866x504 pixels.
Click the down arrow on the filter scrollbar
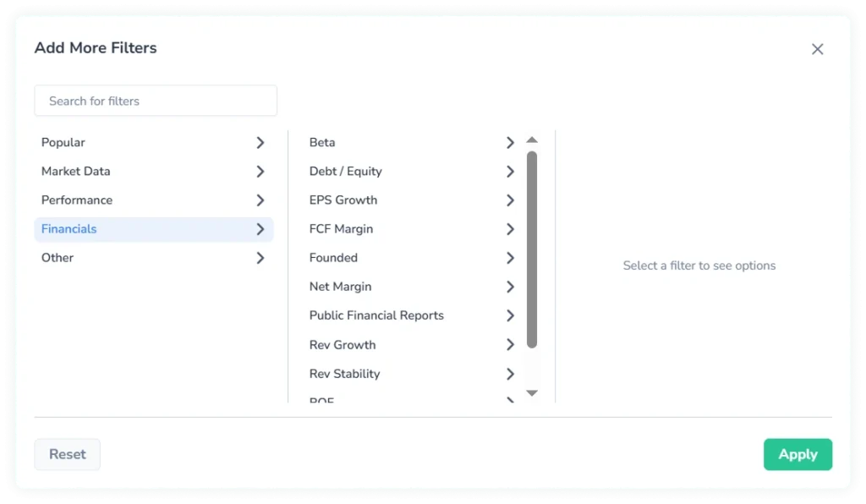click(532, 392)
